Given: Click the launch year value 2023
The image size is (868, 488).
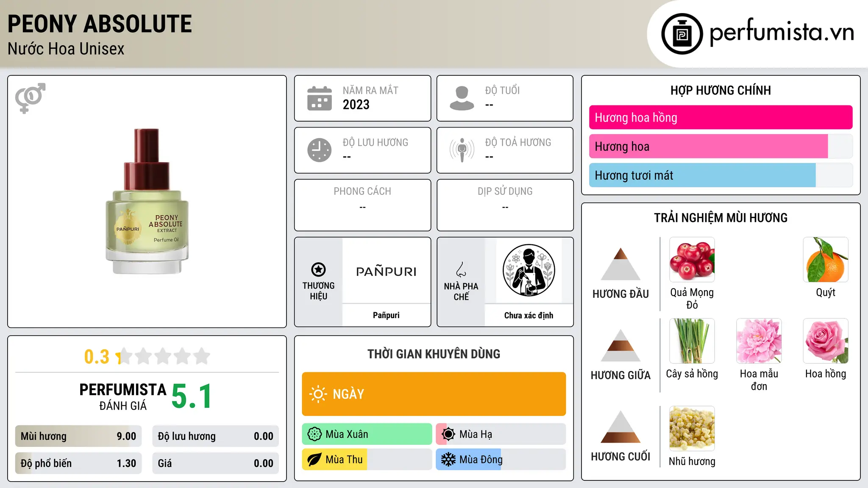Looking at the screenshot, I should pyautogui.click(x=356, y=105).
